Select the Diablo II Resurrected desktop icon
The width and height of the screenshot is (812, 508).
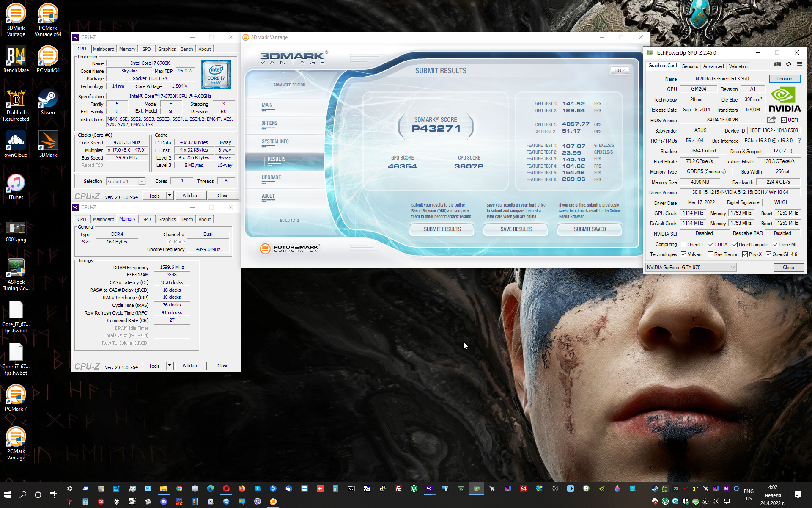(x=16, y=105)
